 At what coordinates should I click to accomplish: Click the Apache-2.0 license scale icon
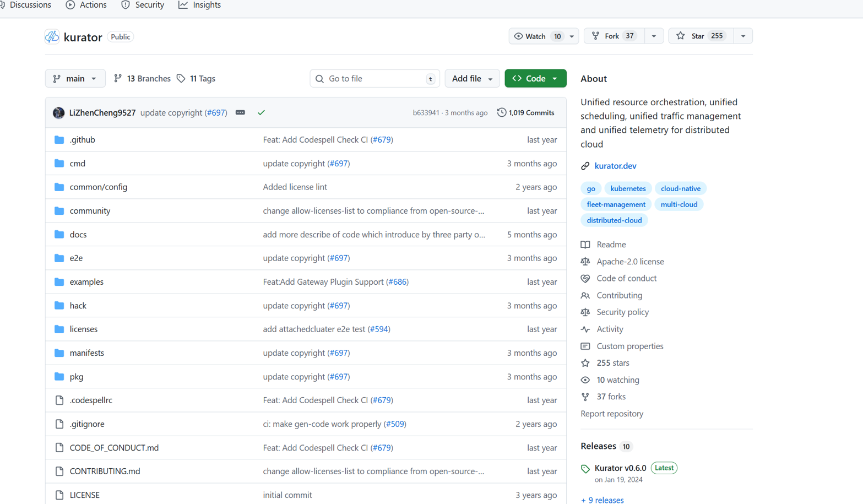(585, 262)
